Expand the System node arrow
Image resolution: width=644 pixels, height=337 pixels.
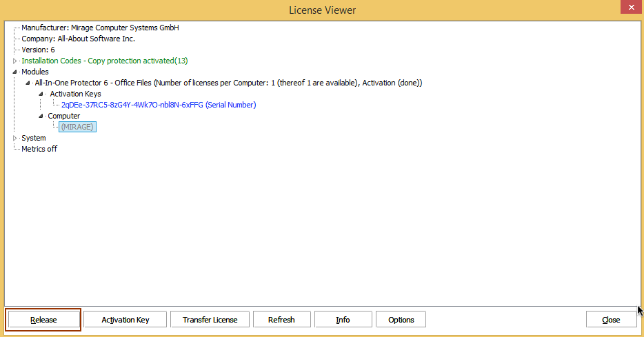tap(14, 139)
